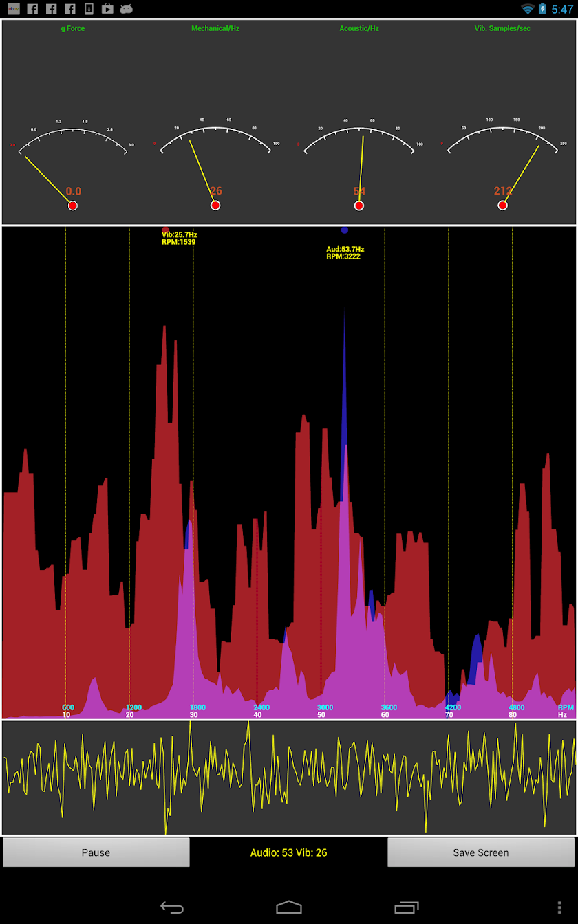Tap the Vib:25.7Hz RPM:1539 peak label
Viewport: 578px width, 924px height.
(x=180, y=239)
